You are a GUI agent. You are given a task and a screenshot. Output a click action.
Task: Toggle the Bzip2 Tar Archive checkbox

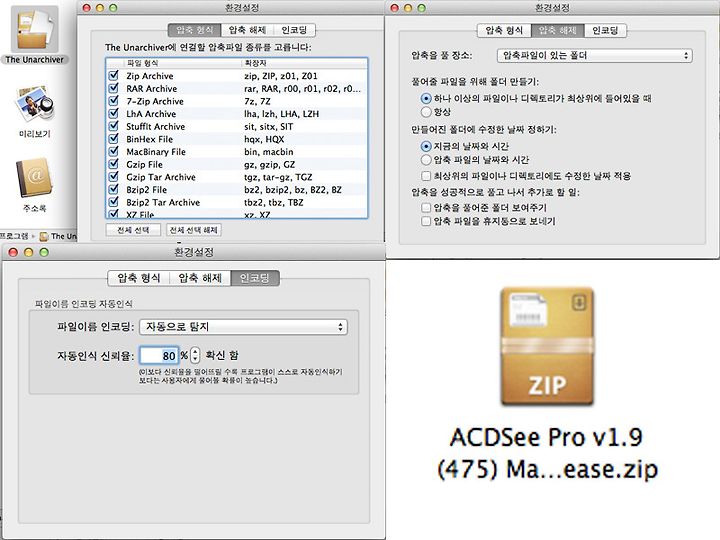pos(113,202)
